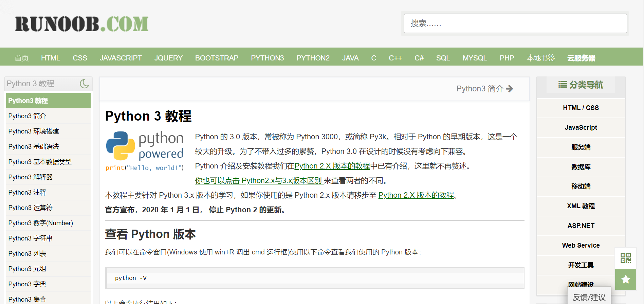Open 移动端 category
The image size is (644, 304).
coord(581,186)
